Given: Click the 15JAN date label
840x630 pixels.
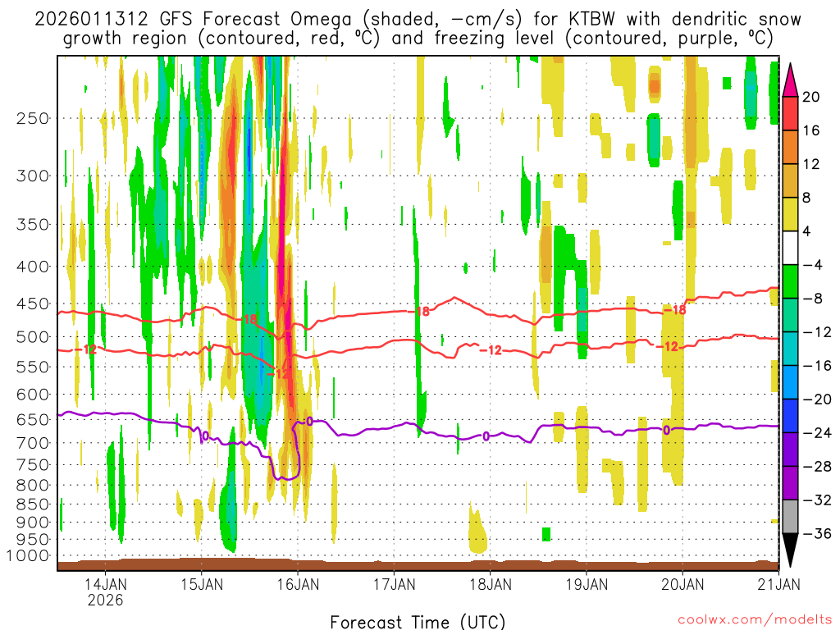Looking at the screenshot, I should point(202,584).
